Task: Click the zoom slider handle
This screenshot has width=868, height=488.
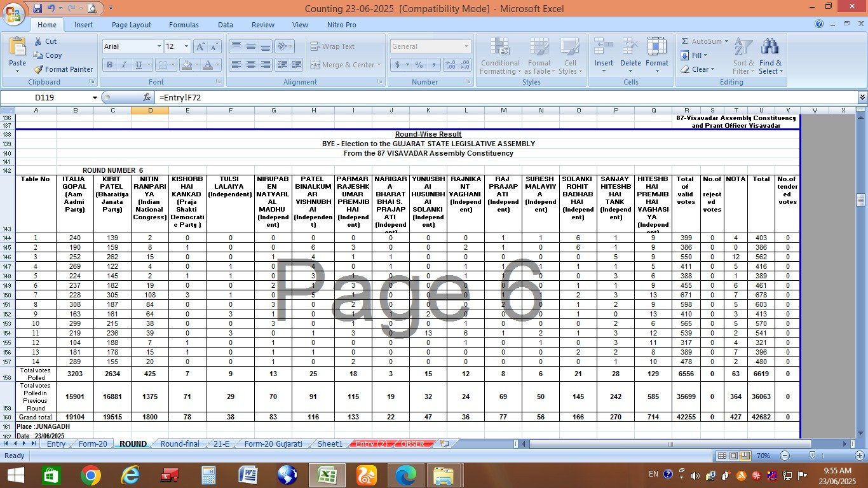Action: pos(812,456)
